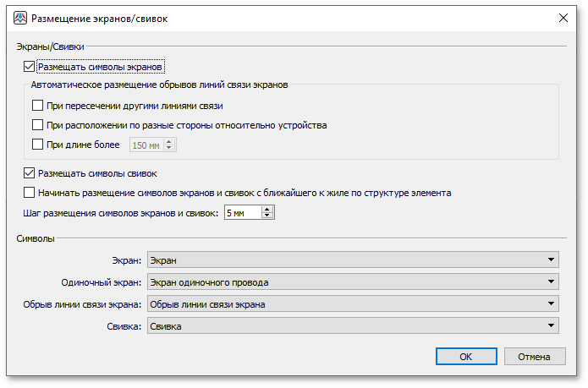Click the Размещать символы экранов label text
The width and height of the screenshot is (588, 388).
101,66
